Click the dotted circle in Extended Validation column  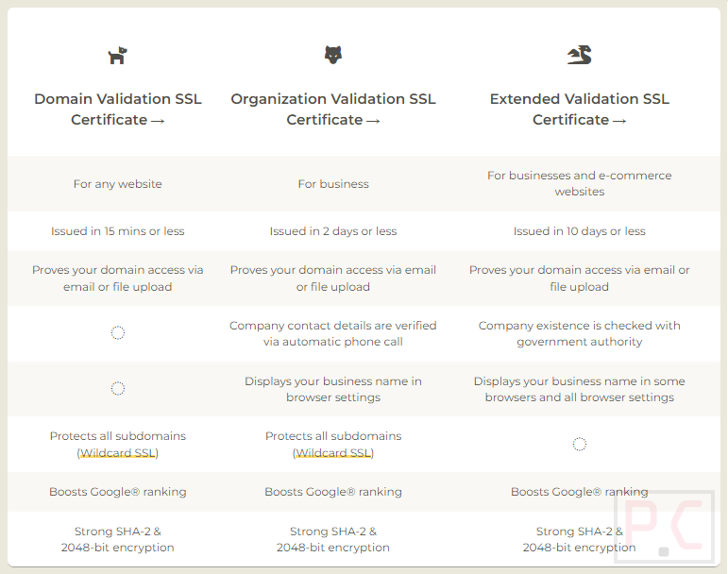coord(580,445)
